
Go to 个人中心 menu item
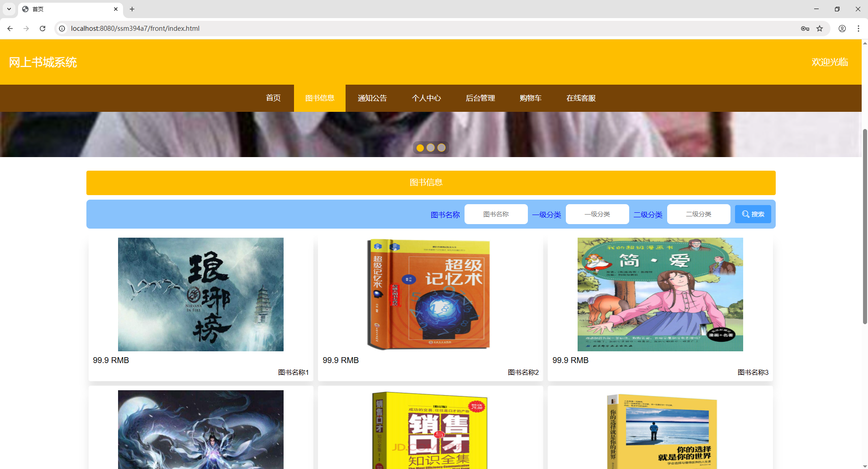[x=426, y=98]
